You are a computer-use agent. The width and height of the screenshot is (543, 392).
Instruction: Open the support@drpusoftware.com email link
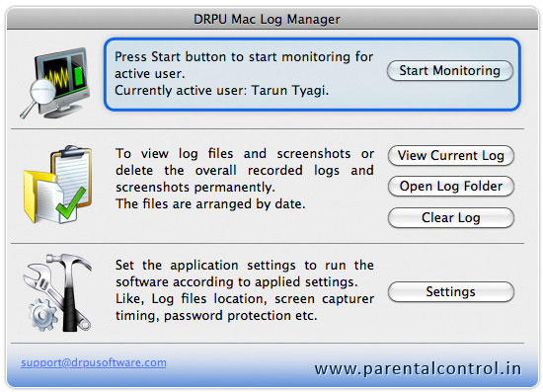click(x=94, y=362)
